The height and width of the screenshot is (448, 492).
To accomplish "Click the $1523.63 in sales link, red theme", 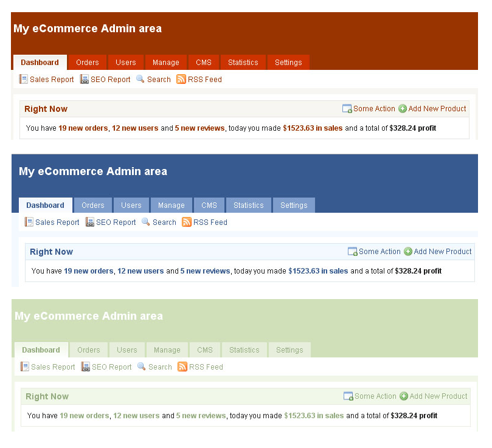I will (313, 128).
